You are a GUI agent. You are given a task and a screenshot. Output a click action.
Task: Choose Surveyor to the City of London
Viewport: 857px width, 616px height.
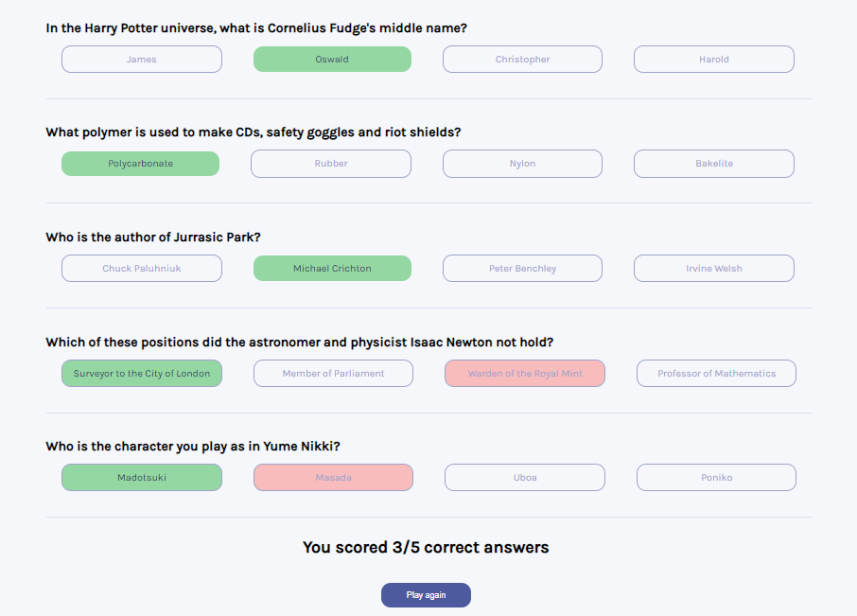142,374
